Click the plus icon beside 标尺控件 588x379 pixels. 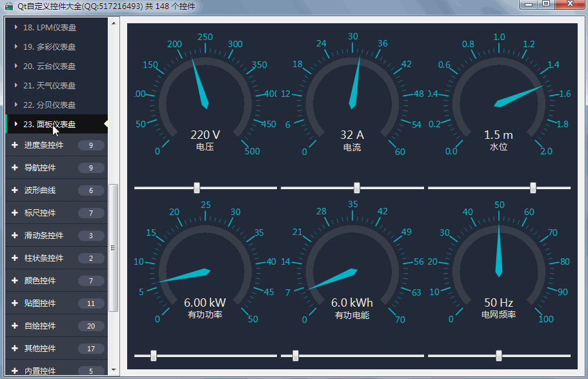[x=15, y=213]
